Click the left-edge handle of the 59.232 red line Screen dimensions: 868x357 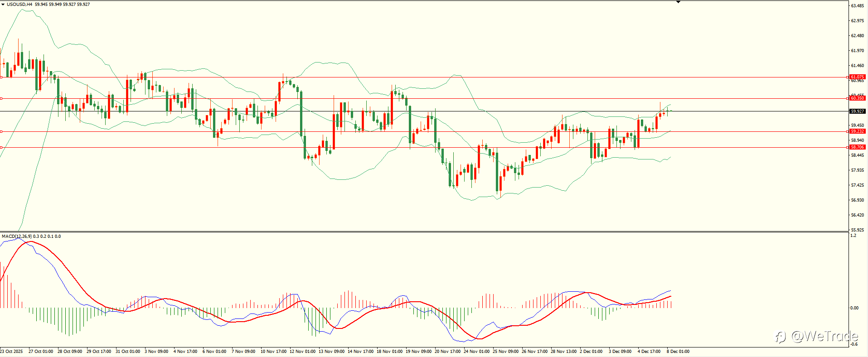(x=1, y=132)
